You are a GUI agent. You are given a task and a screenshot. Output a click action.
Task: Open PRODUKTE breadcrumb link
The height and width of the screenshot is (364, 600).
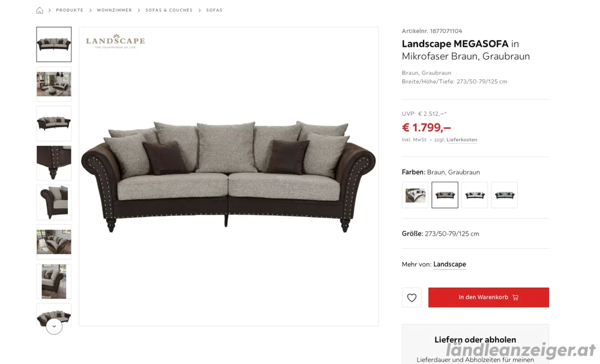click(70, 10)
